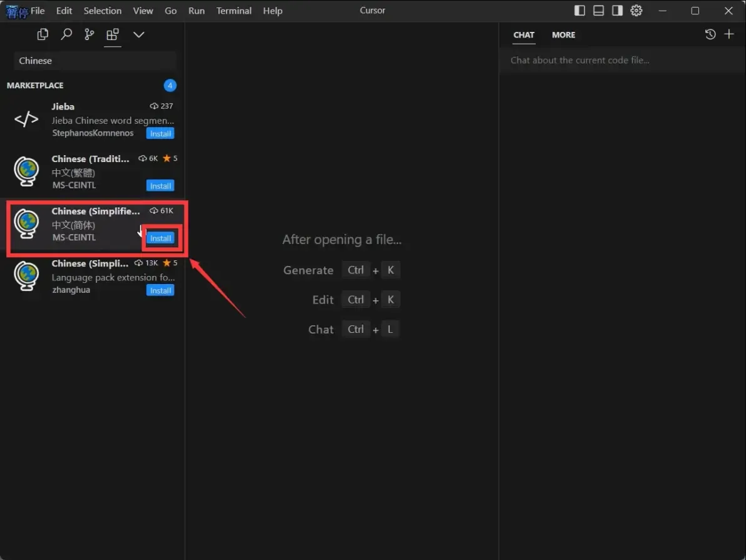Toggle the bottom panel layout button

coord(598,11)
